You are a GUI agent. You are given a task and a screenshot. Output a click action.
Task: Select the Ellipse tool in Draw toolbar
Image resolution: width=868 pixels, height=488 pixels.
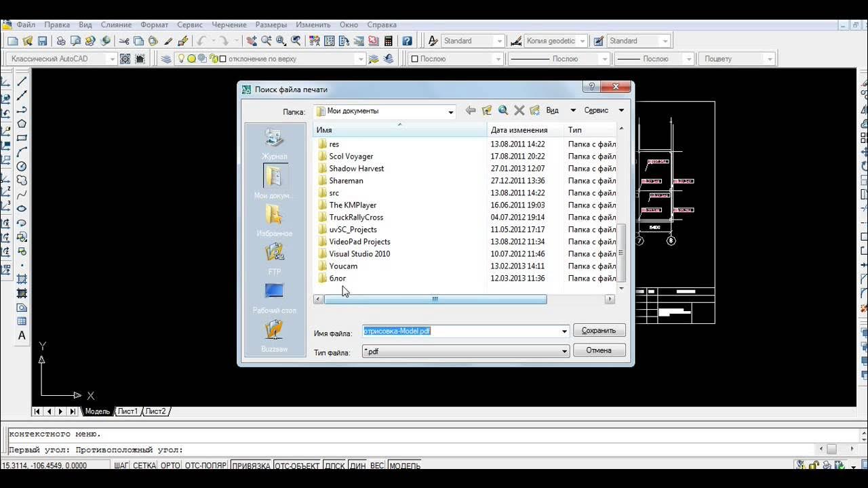pos(22,209)
